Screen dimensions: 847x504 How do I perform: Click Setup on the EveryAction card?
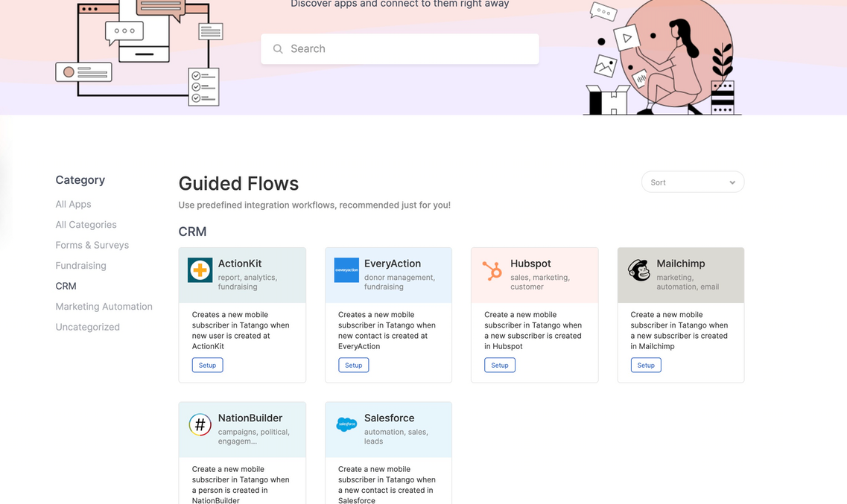(x=354, y=366)
